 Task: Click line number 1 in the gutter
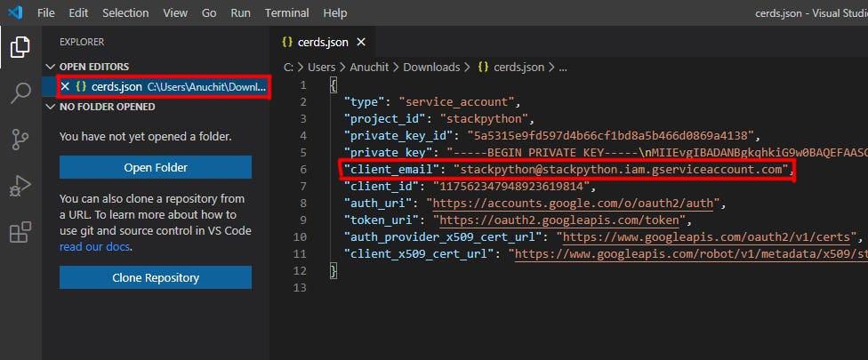point(302,84)
